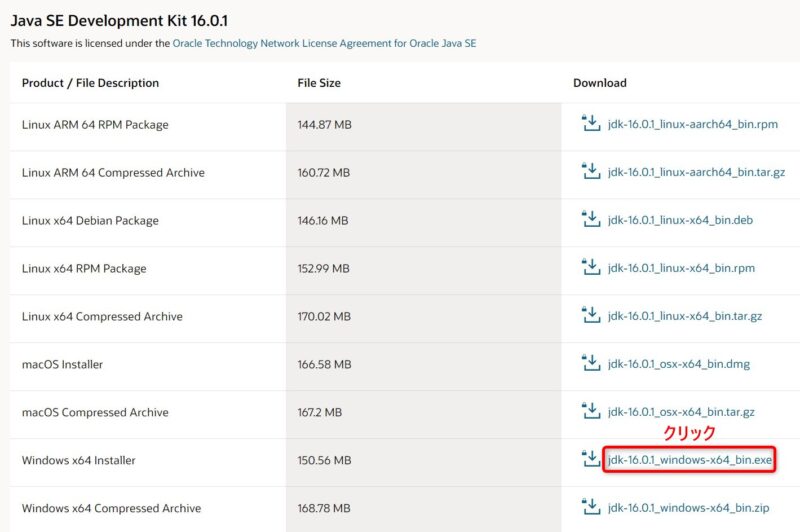The width and height of the screenshot is (800, 532).
Task: Click download icon next to linux-x64_bin.deb
Action: (591, 219)
